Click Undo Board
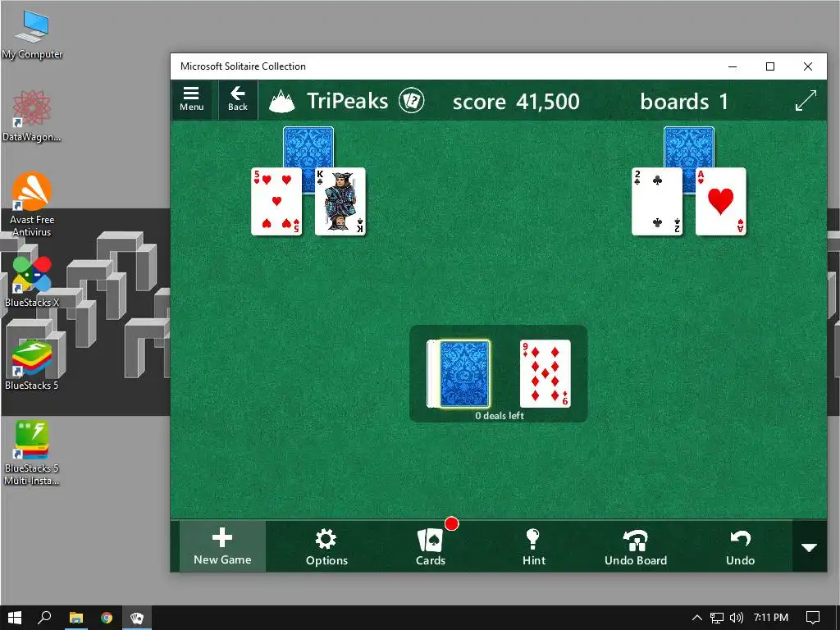This screenshot has width=840, height=630. 636,547
